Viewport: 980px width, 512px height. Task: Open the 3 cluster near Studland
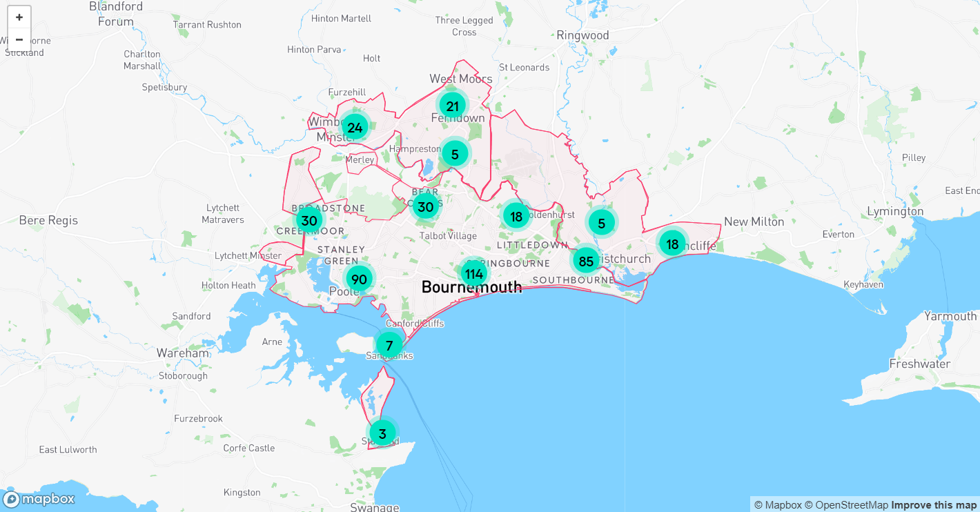tap(382, 433)
